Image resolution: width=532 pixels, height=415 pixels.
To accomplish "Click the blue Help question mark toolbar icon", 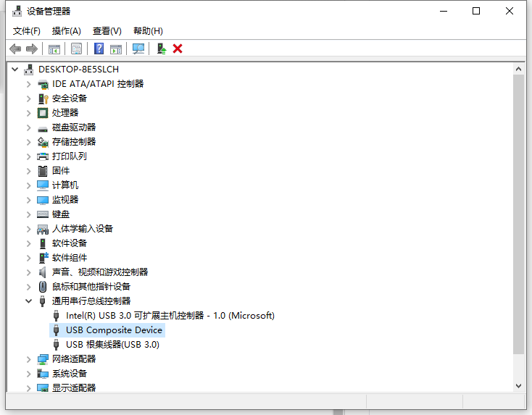I will point(99,49).
